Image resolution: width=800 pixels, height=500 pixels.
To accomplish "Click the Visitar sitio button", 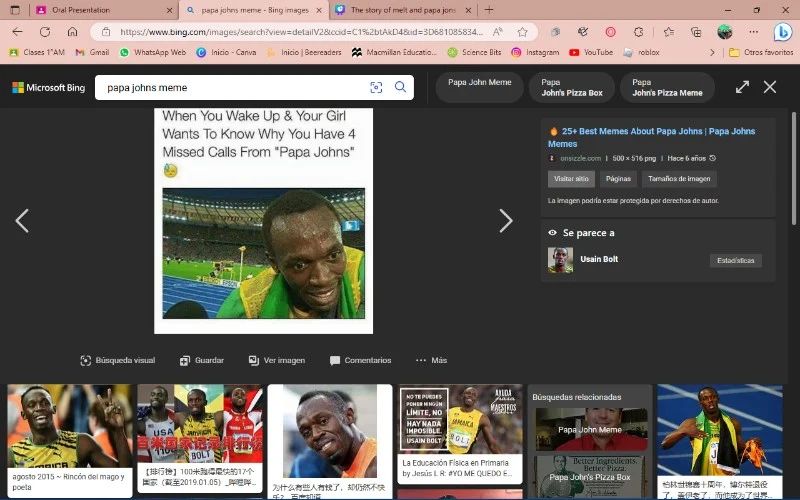I will [x=571, y=179].
